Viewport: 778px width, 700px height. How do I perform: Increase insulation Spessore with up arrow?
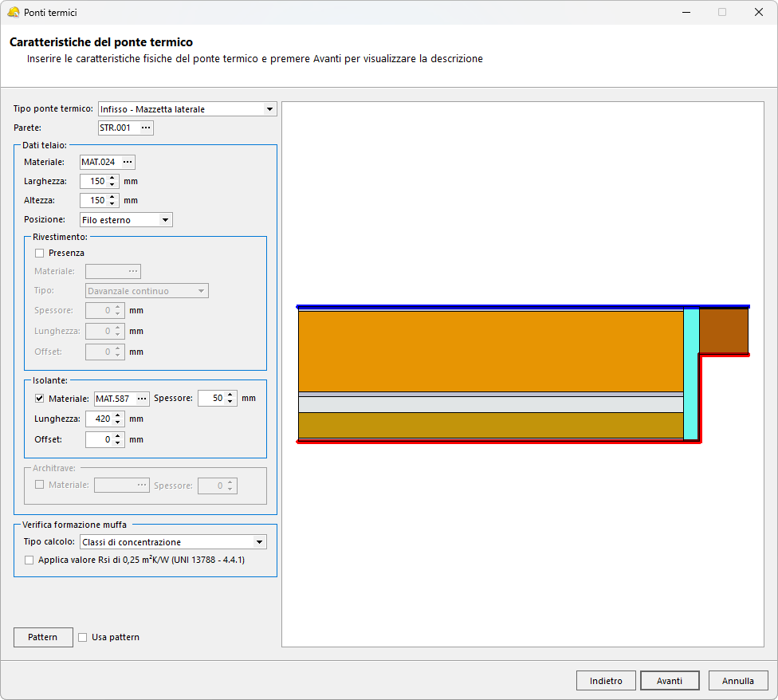click(230, 395)
